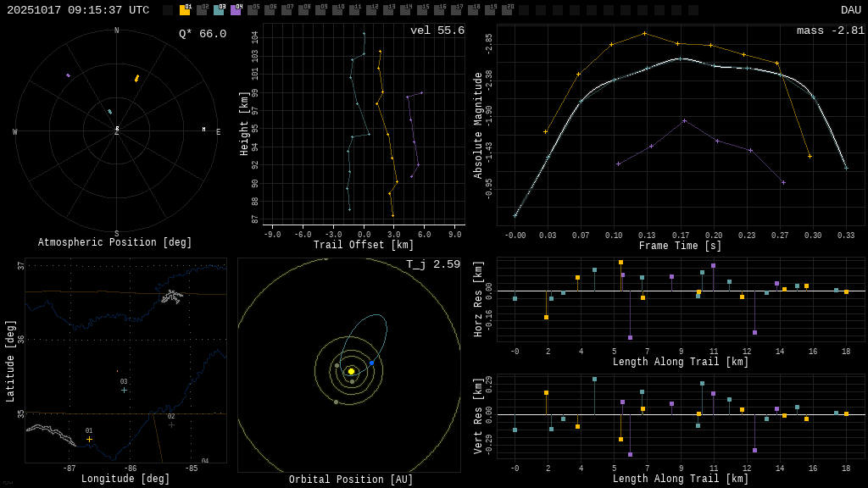Click the teal station 03 indicator
The image size is (868, 488).
219,10
